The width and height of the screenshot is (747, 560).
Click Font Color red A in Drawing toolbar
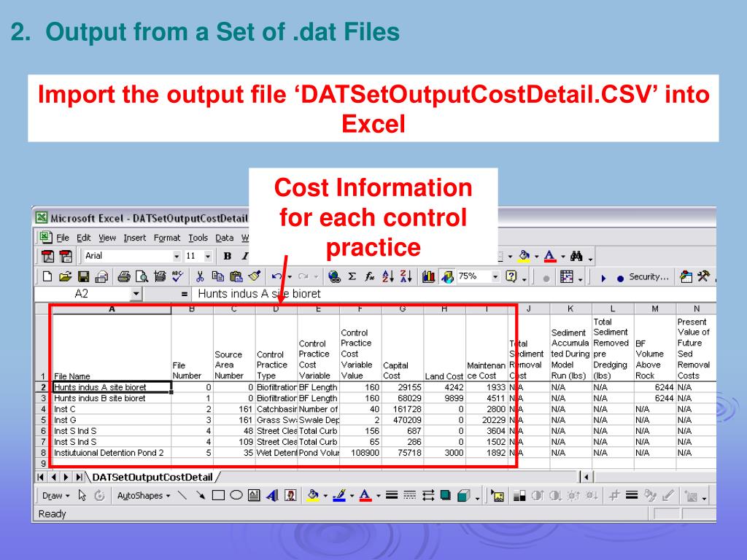pyautogui.click(x=365, y=496)
